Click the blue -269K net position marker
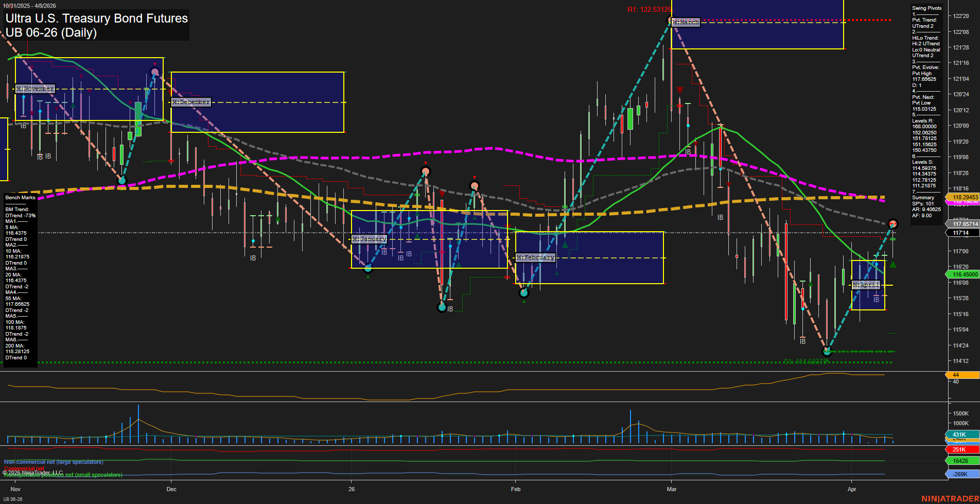The image size is (980, 504). [961, 474]
